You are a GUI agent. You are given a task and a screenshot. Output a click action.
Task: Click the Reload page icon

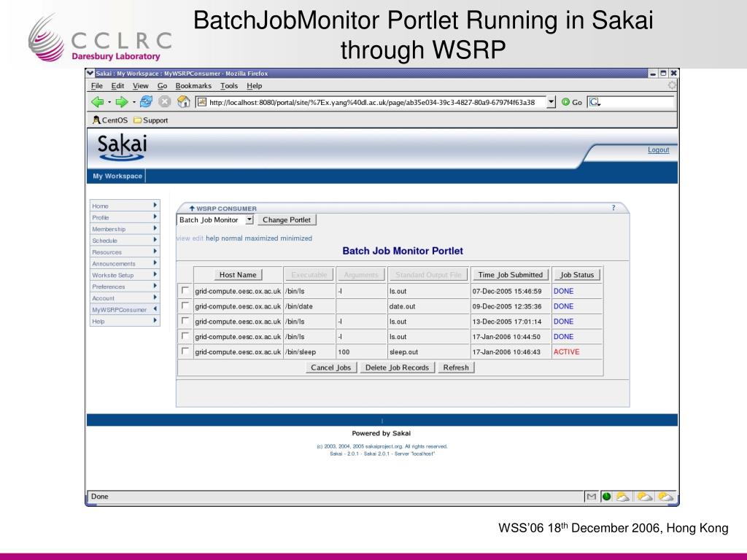click(146, 101)
